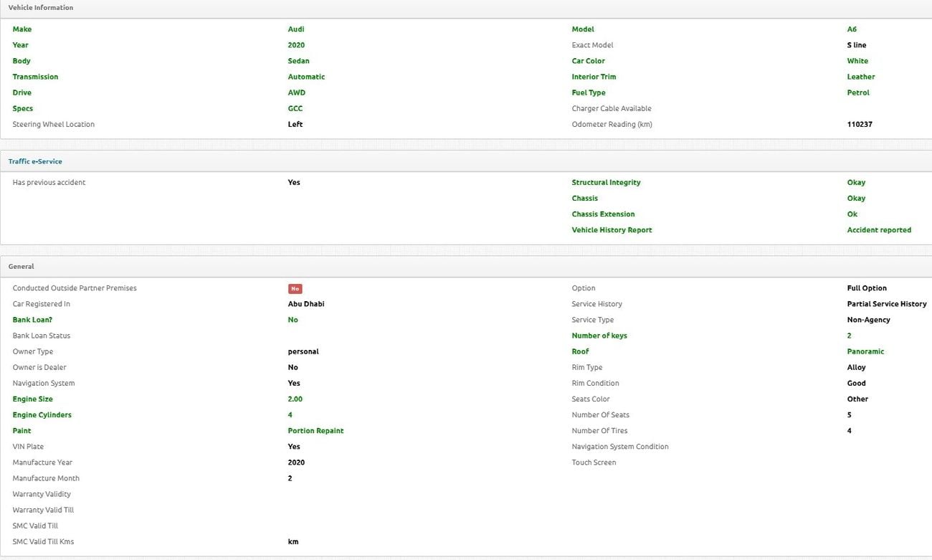Click the Charger Cable Available label

[612, 108]
